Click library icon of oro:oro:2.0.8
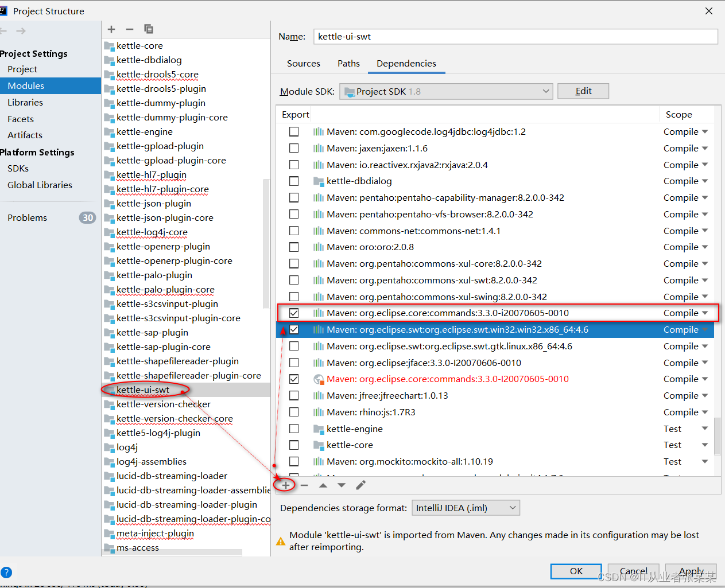 (x=319, y=247)
